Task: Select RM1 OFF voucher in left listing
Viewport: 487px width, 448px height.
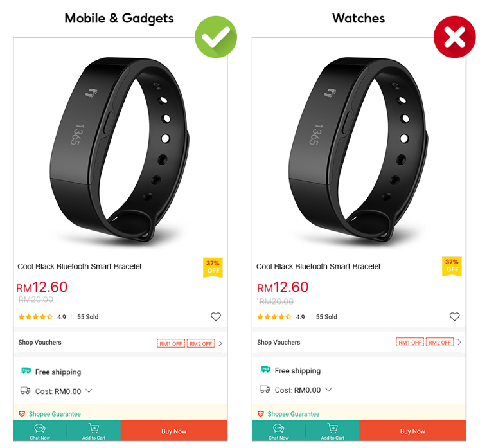Action: tap(171, 343)
